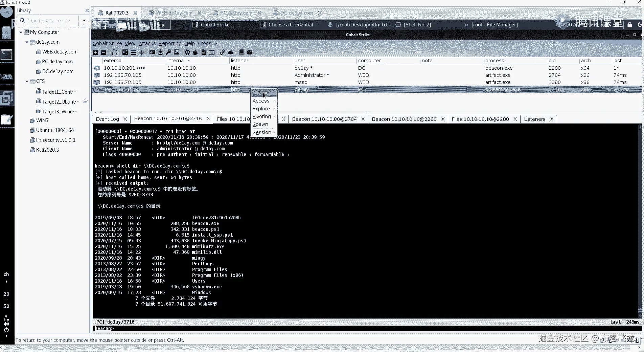
Task: Toggle the favorite star next to Target2_Ubunt
Action: coord(85,101)
